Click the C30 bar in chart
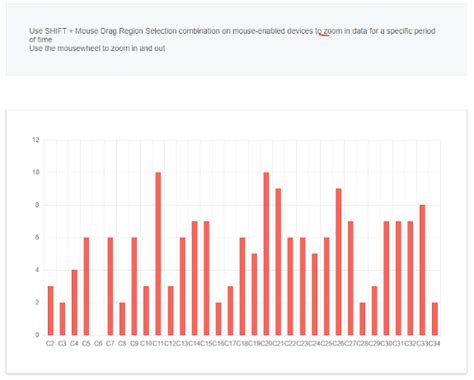The height and width of the screenshot is (380, 474). (x=387, y=278)
